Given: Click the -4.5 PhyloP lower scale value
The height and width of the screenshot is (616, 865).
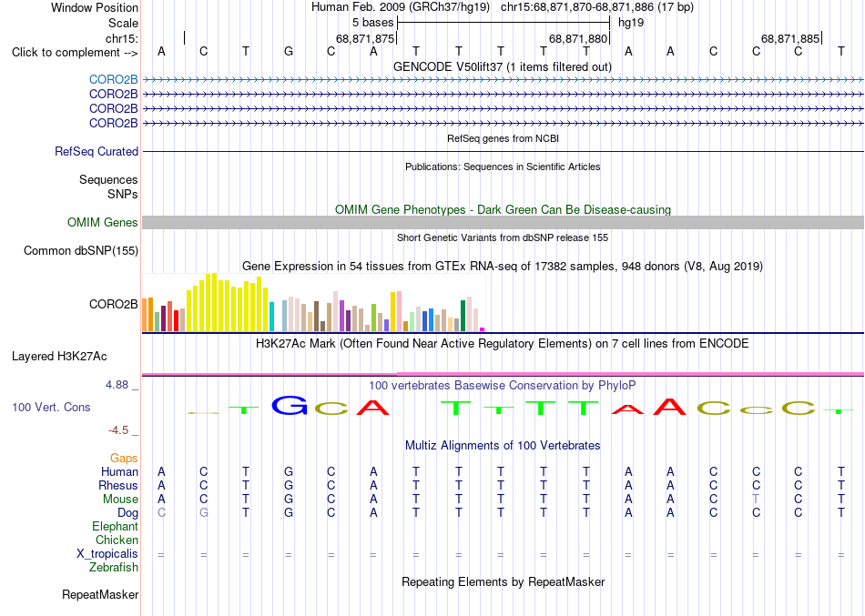Looking at the screenshot, I should tap(118, 430).
